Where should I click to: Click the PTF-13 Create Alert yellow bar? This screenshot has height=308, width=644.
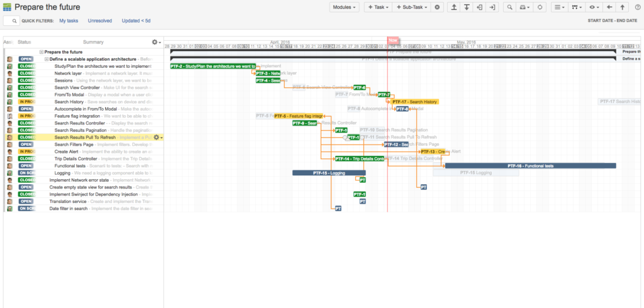coord(433,151)
